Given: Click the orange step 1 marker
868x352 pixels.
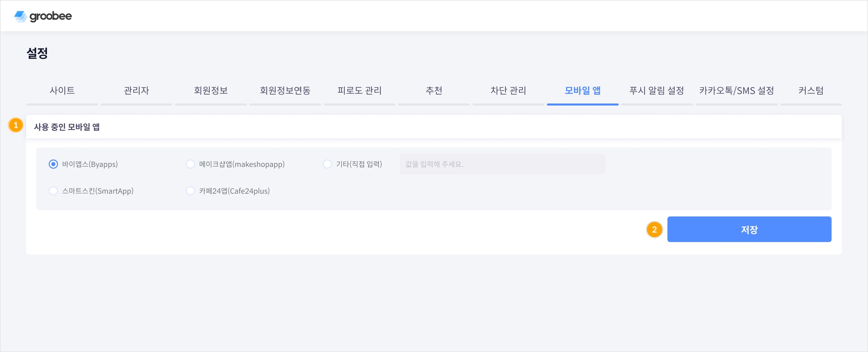Looking at the screenshot, I should coord(16,125).
